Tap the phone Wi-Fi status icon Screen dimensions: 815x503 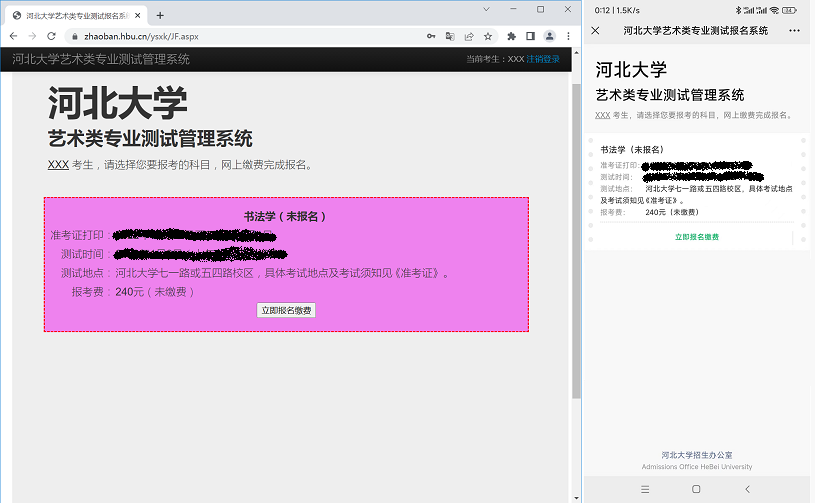point(774,10)
